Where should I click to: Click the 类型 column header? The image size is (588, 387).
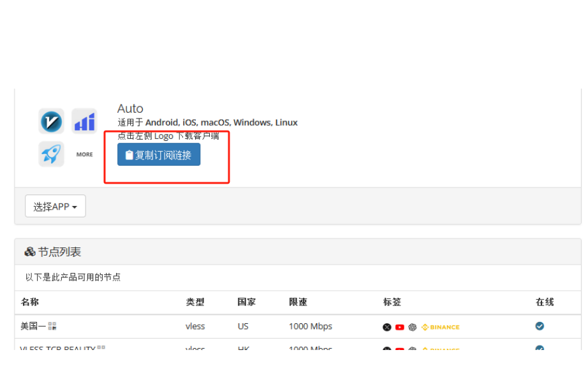[x=195, y=302]
